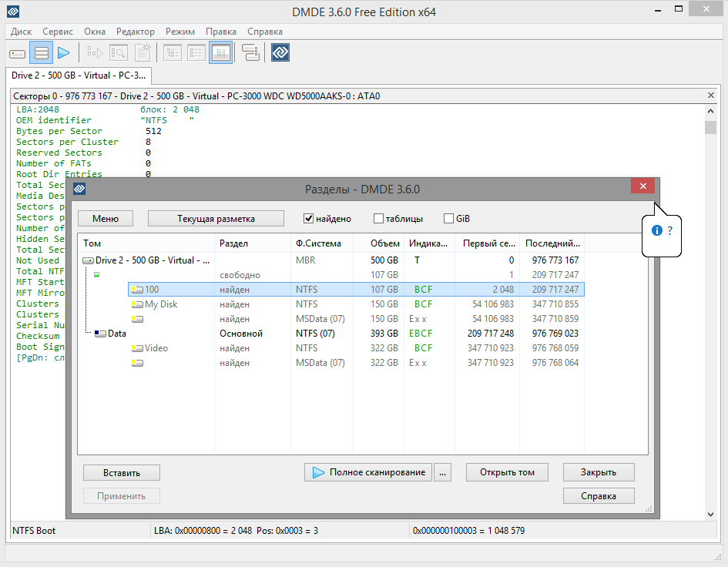This screenshot has width=728, height=567.
Task: Click the Вставить button
Action: pyautogui.click(x=122, y=473)
